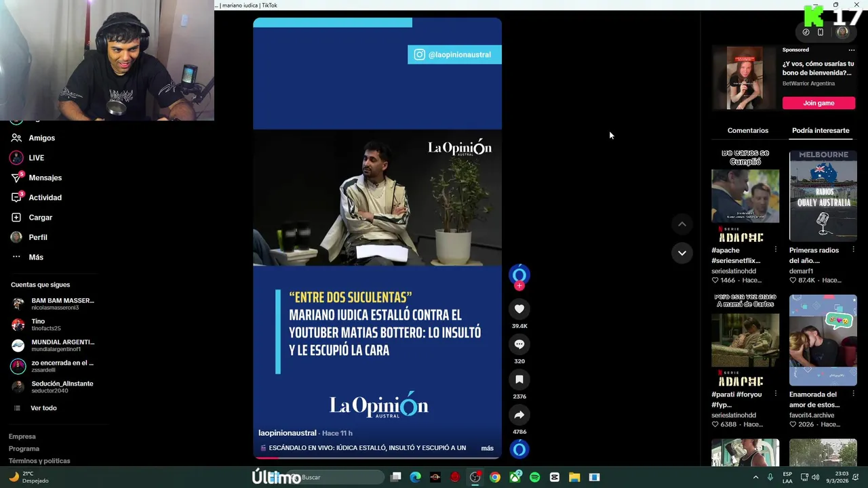Like the video with the heart icon
868x488 pixels.
point(519,309)
